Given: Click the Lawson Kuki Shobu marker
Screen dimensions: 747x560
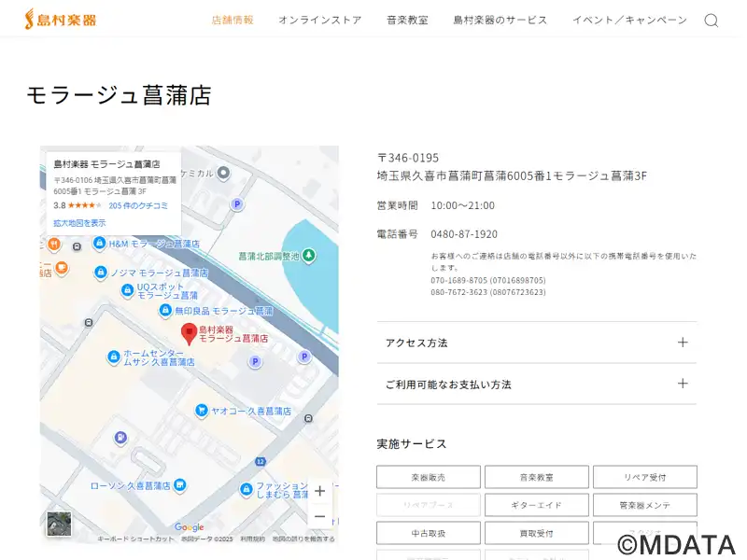Looking at the screenshot, I should [x=179, y=485].
